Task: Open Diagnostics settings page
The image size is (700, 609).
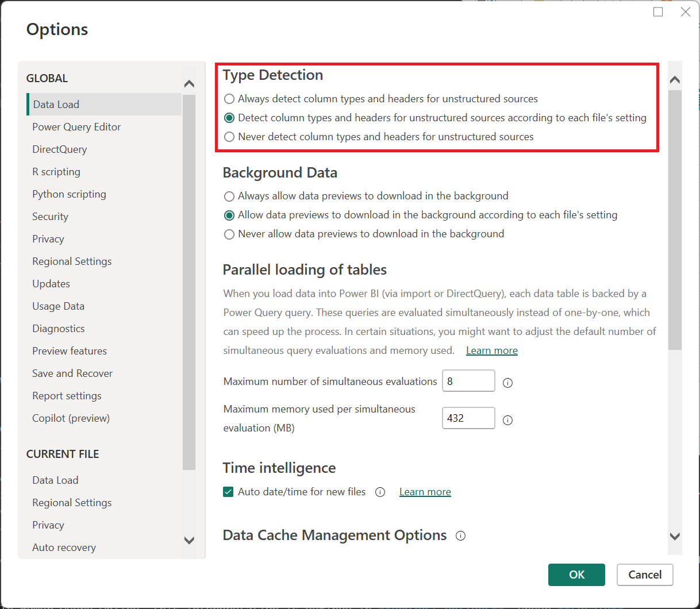Action: [58, 328]
